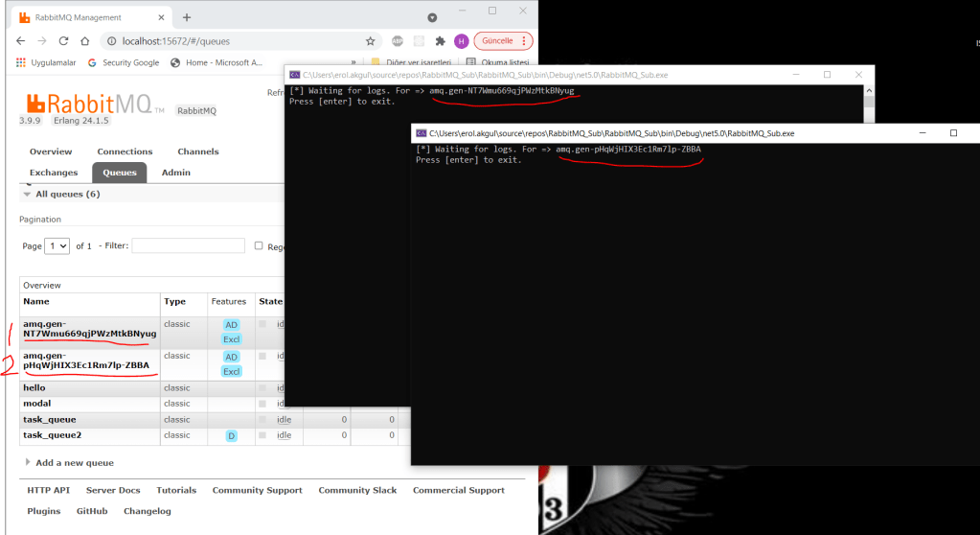This screenshot has height=535, width=980.
Task: Switch to the Exchanges tab
Action: pyautogui.click(x=54, y=173)
